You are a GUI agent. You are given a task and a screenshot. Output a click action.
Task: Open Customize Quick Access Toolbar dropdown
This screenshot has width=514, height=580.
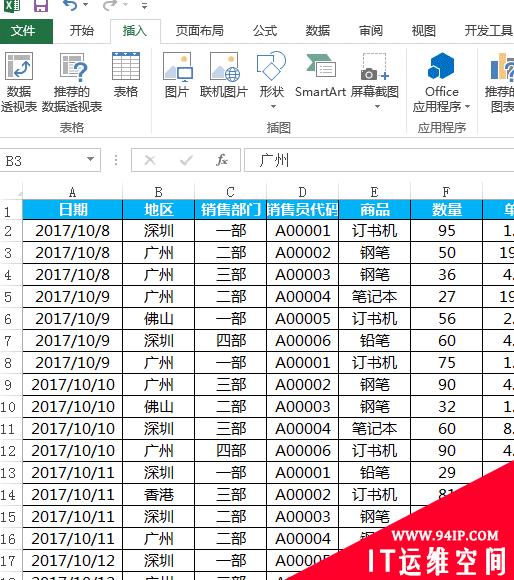(x=144, y=6)
